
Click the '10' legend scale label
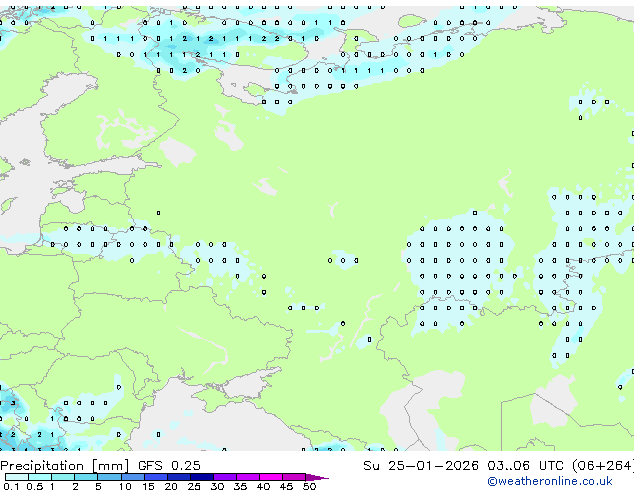tap(125, 486)
